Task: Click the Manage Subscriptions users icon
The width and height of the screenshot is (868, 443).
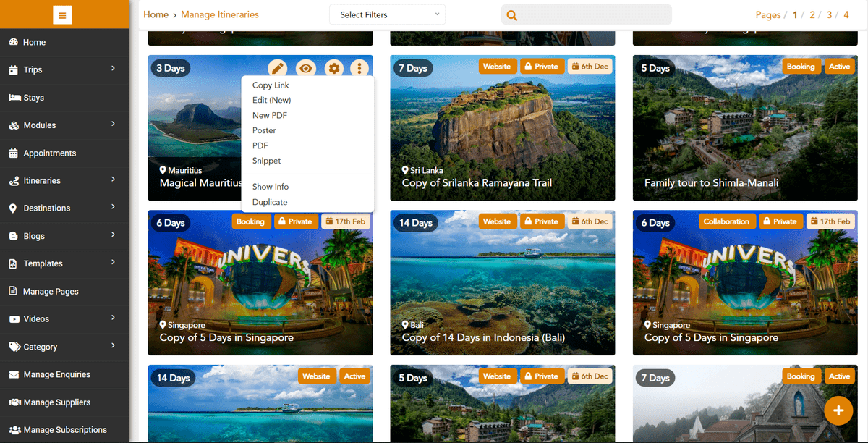Action: [14, 430]
